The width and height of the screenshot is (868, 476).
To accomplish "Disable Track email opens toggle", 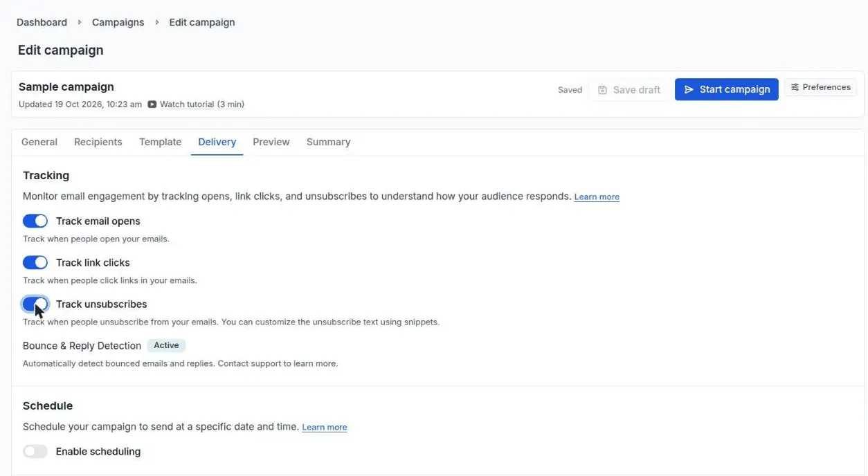I will [x=35, y=221].
